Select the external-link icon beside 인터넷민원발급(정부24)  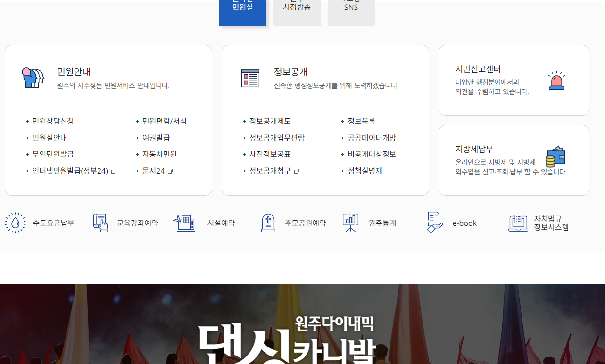coord(114,171)
